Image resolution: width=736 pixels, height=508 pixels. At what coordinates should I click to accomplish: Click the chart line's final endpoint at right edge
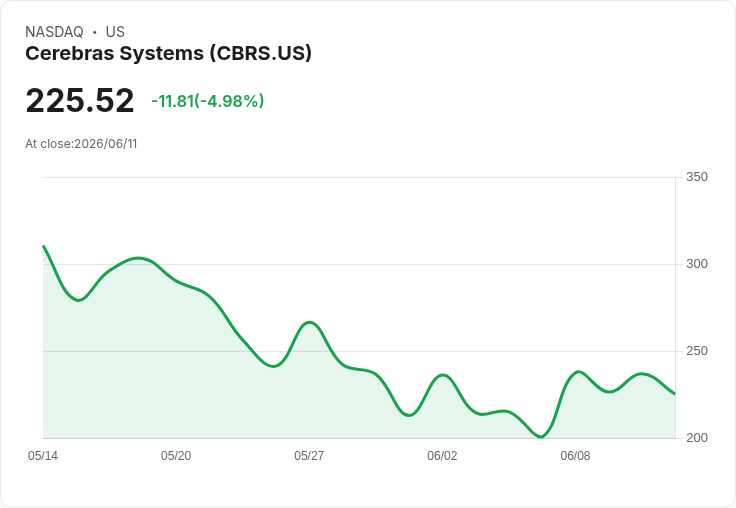675,394
